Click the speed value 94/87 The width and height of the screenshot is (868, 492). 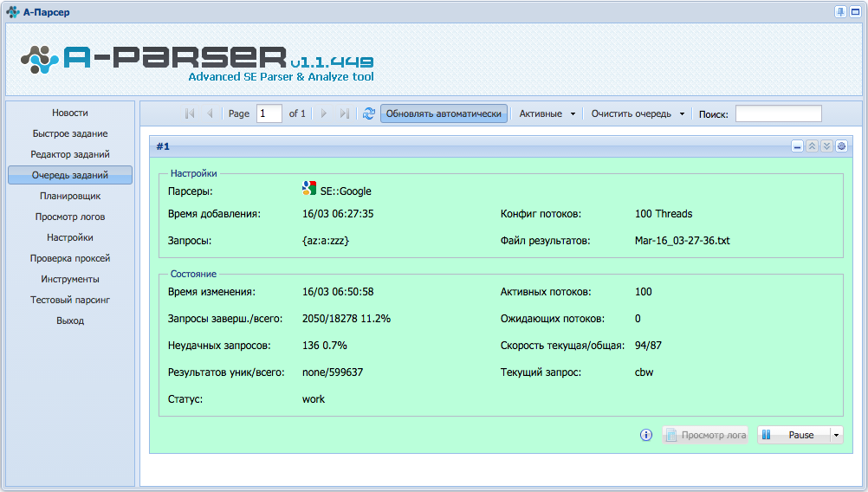click(x=648, y=346)
